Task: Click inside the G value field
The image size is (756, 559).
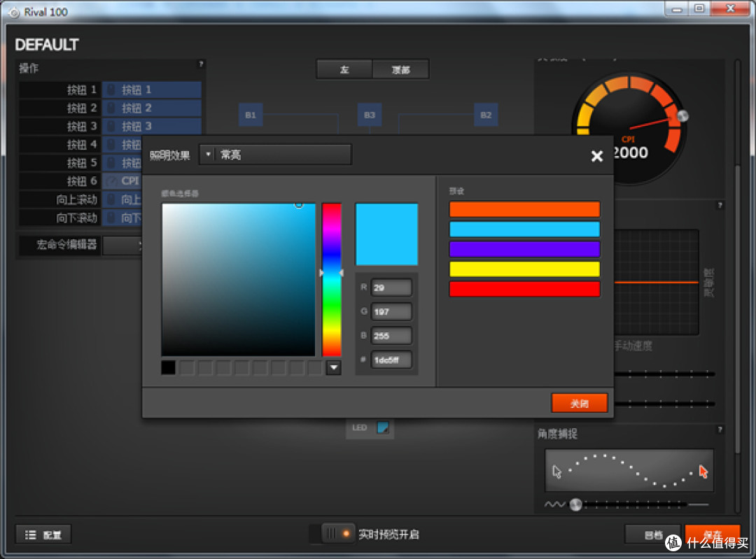Action: click(x=391, y=312)
